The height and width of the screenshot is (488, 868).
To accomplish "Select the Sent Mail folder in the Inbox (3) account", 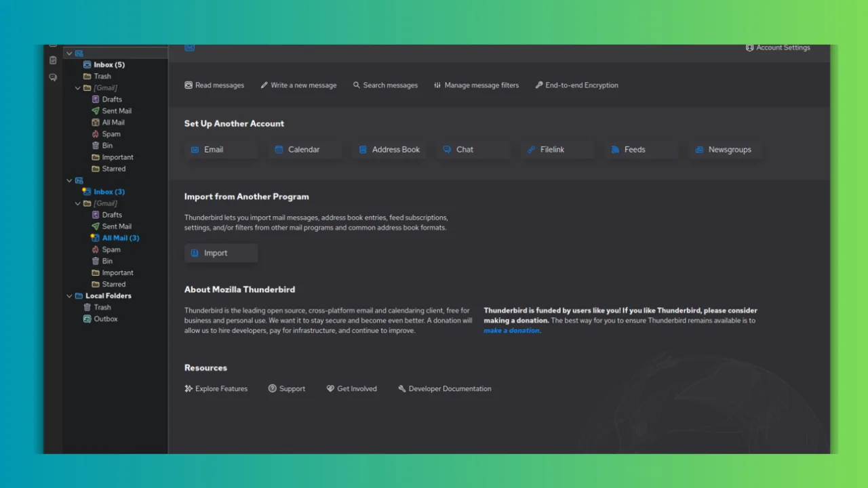I will [117, 226].
